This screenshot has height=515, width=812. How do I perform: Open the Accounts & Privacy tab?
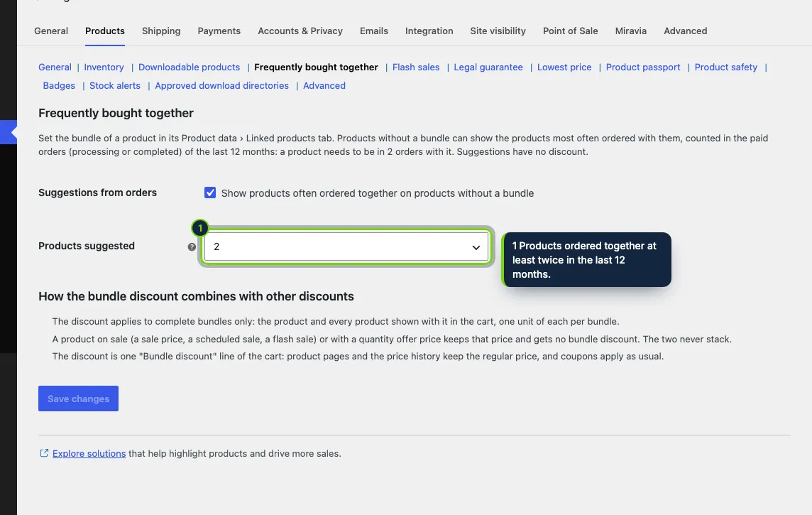(300, 31)
